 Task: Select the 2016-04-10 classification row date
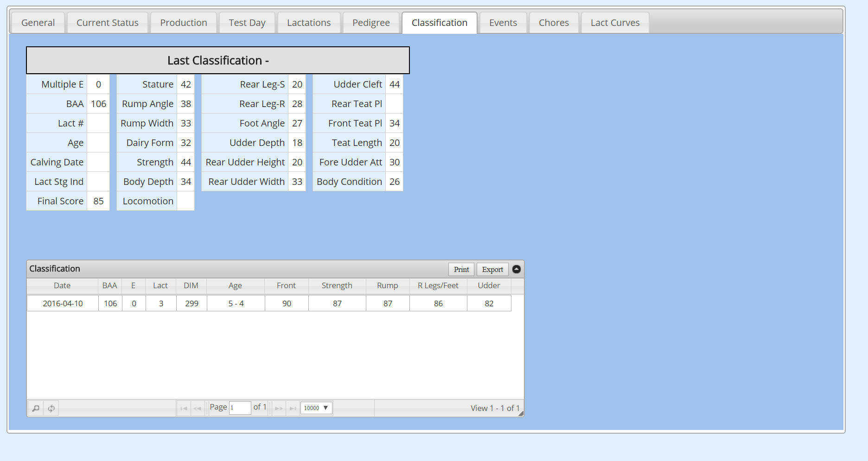(x=63, y=303)
